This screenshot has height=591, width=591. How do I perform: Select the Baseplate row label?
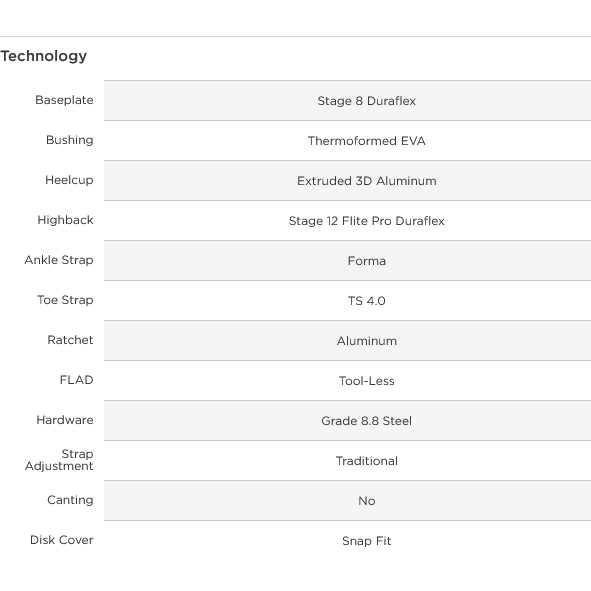[64, 100]
